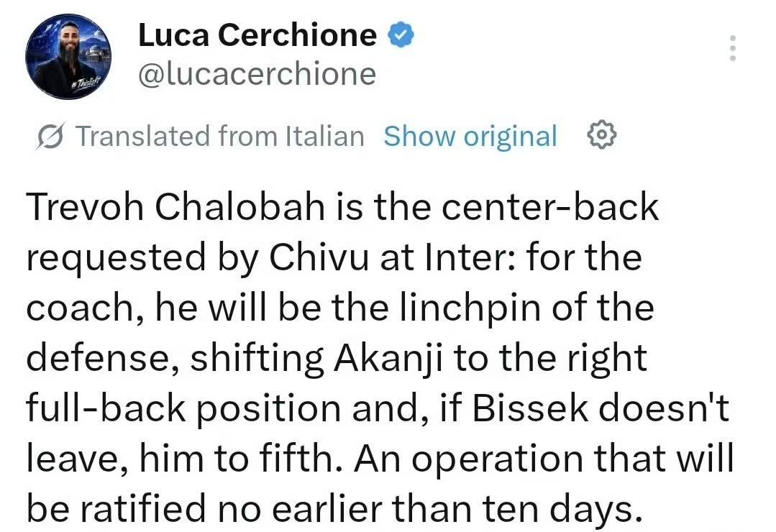The image size is (776, 532).
Task: Open translation settings gear icon
Action: tap(601, 134)
